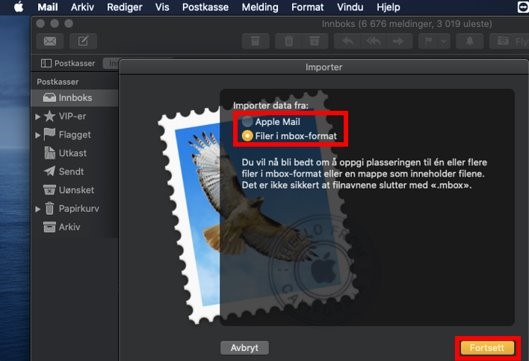Viewport: 529px width, 361px height.
Task: Select the Filer i mbox-format radio option
Action: coord(247,136)
